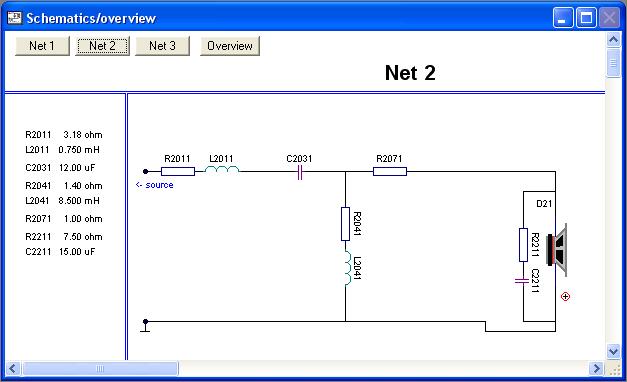Click the '<- source' label
The height and width of the screenshot is (382, 627).
155,185
